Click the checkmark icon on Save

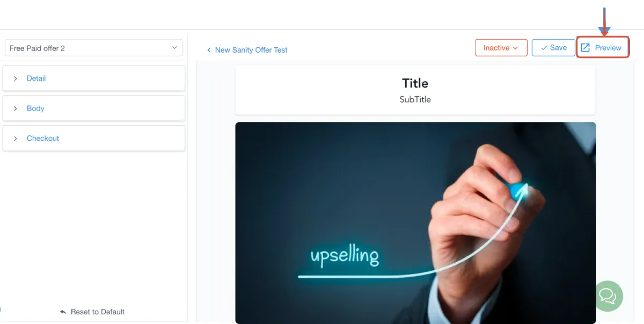coord(544,48)
